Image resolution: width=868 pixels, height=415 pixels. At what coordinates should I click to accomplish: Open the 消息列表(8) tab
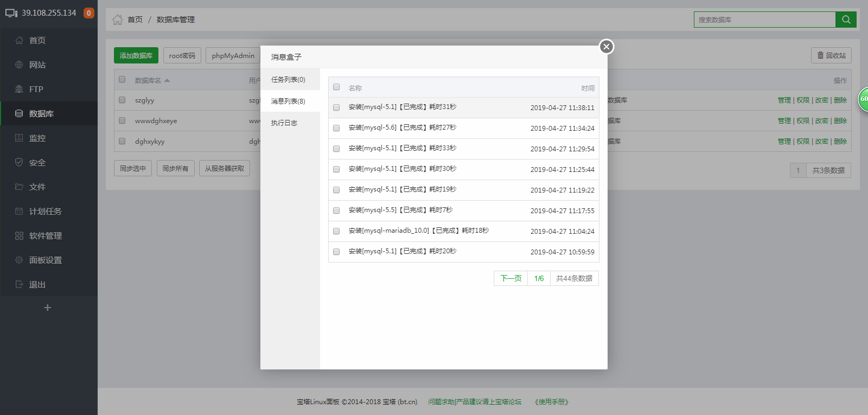click(290, 101)
